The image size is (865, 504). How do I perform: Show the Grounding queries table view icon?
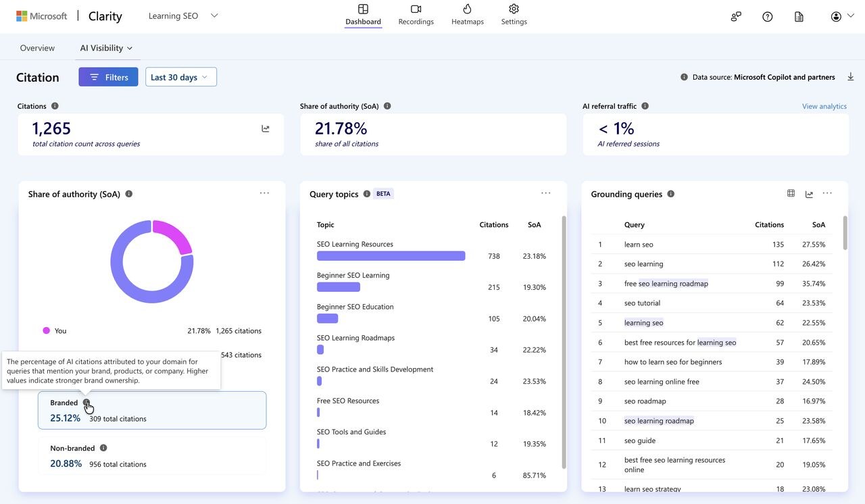[791, 193]
